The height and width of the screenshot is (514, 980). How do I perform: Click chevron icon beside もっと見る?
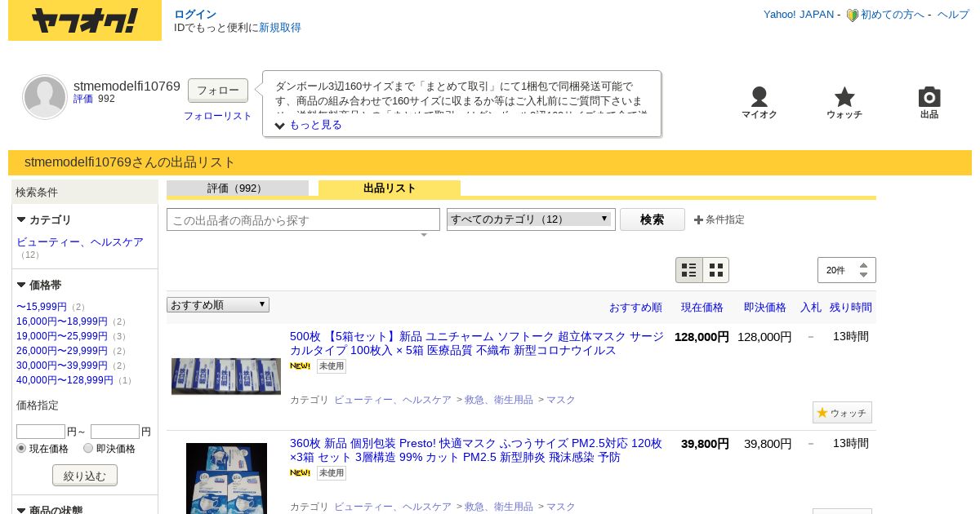coord(280,126)
